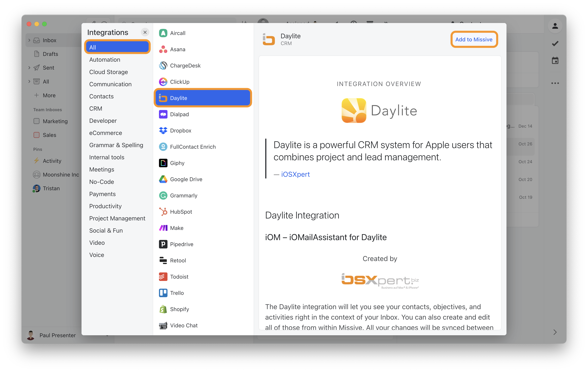Viewport: 588px width, 372px height.
Task: Open the three-dots more menu in right rail
Action: click(x=555, y=83)
